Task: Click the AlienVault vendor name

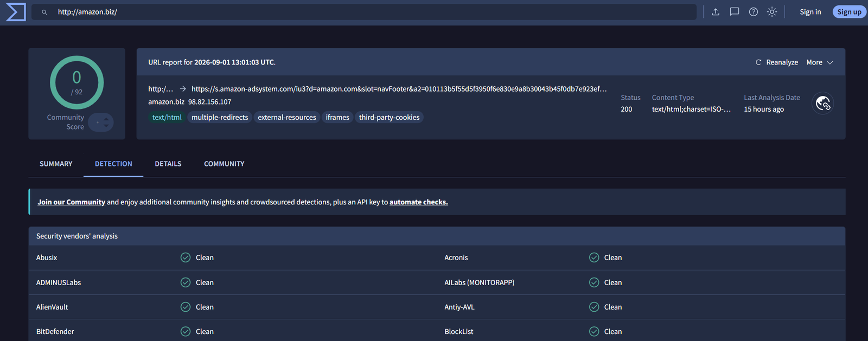Action: pos(52,307)
